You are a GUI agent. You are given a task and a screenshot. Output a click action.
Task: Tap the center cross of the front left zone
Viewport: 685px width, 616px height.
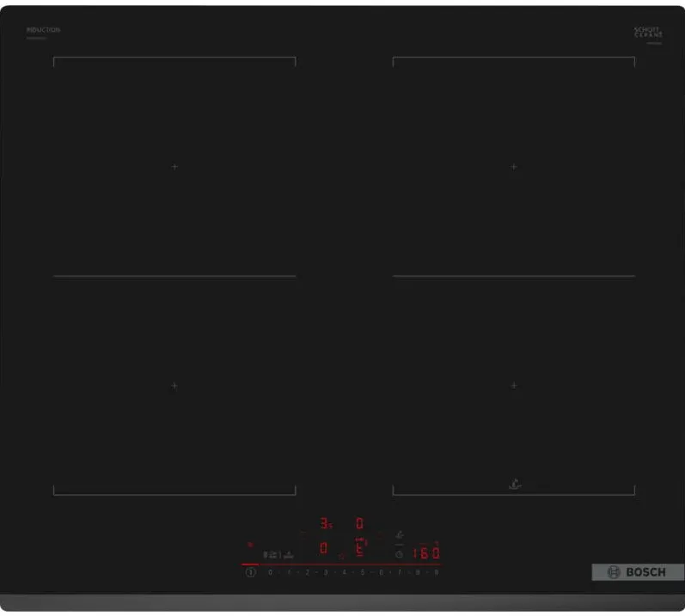(174, 386)
